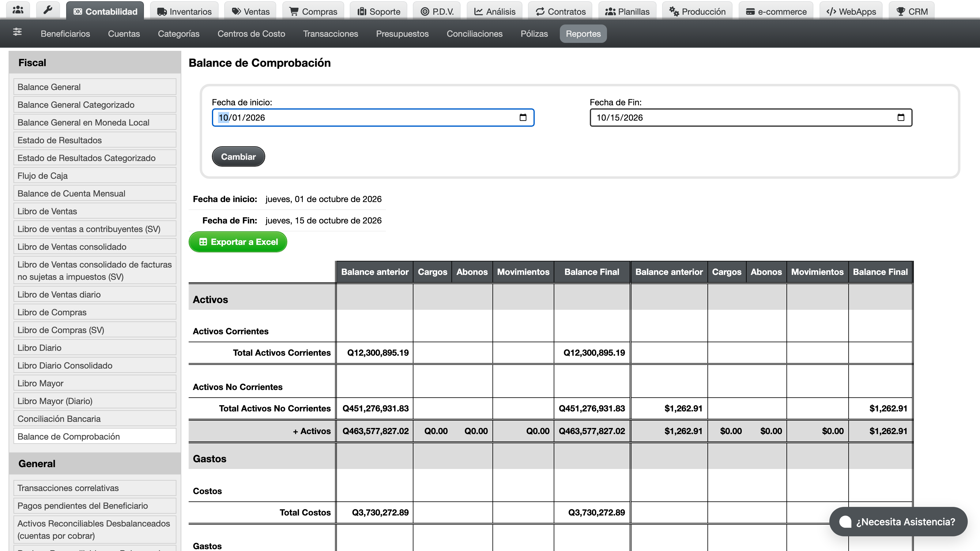Open the Ventas module tab
The image size is (980, 551).
click(251, 11)
